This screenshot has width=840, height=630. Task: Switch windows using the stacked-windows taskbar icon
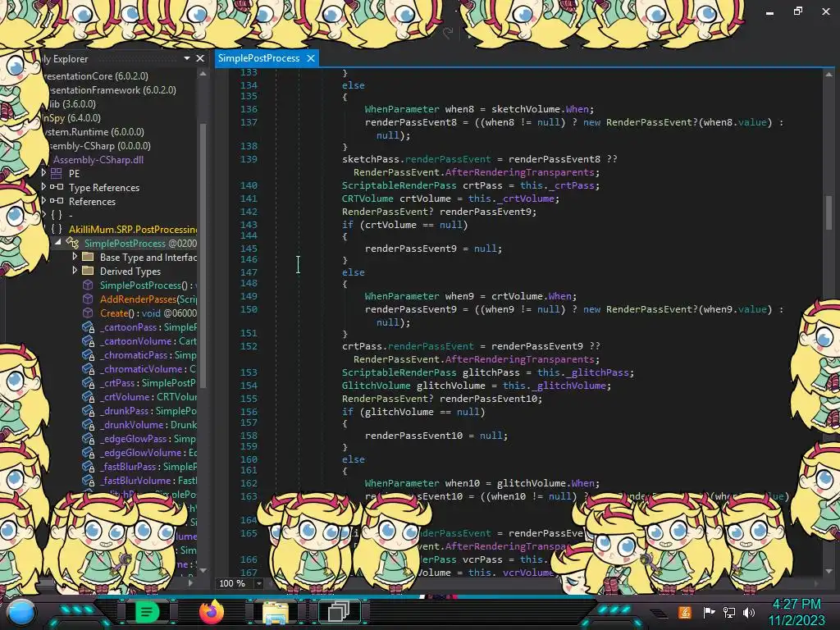pyautogui.click(x=339, y=611)
